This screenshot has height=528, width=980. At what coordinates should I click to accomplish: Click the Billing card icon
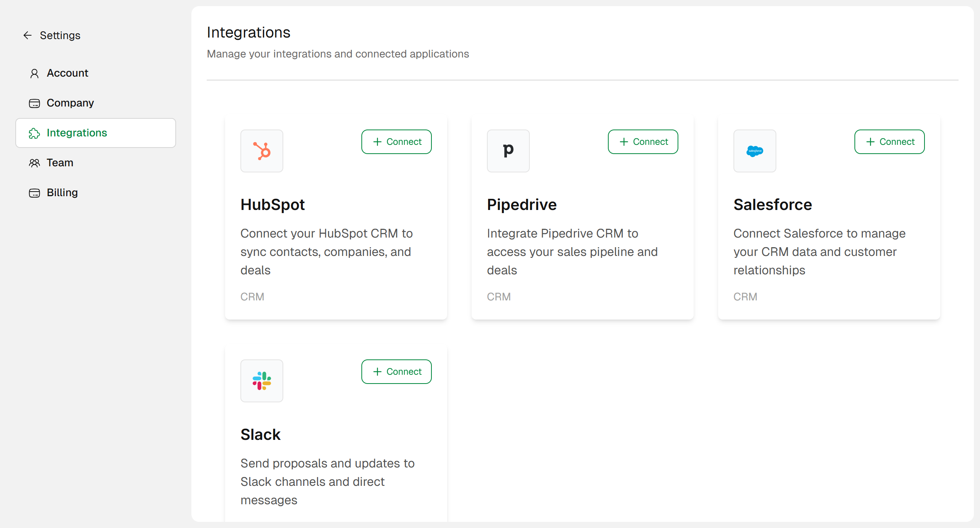34,193
